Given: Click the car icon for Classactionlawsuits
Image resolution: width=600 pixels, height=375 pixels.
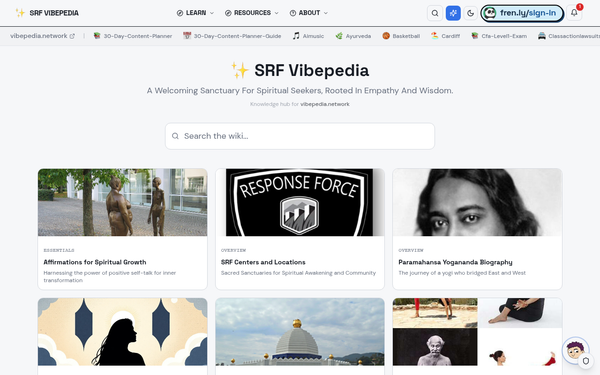Looking at the screenshot, I should pos(541,36).
